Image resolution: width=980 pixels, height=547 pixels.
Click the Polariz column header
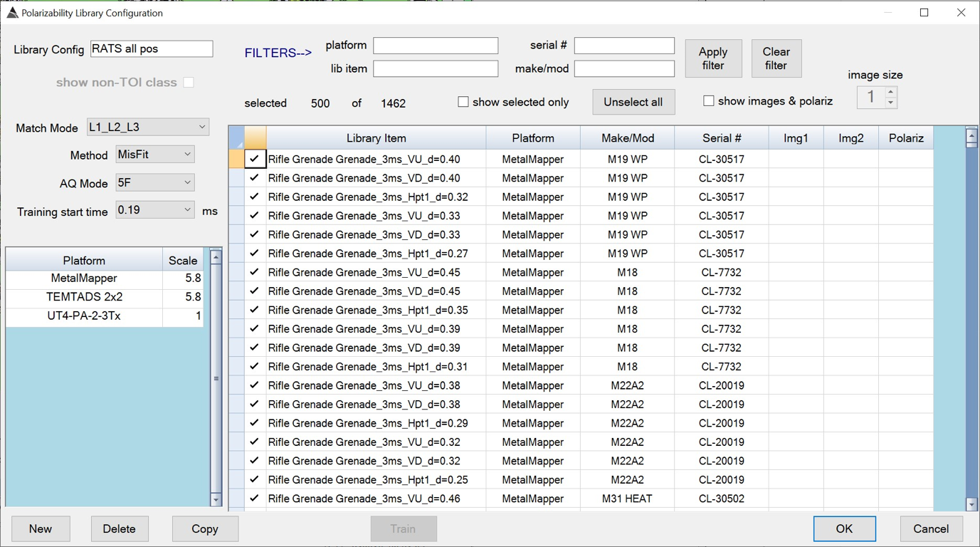pyautogui.click(x=906, y=138)
